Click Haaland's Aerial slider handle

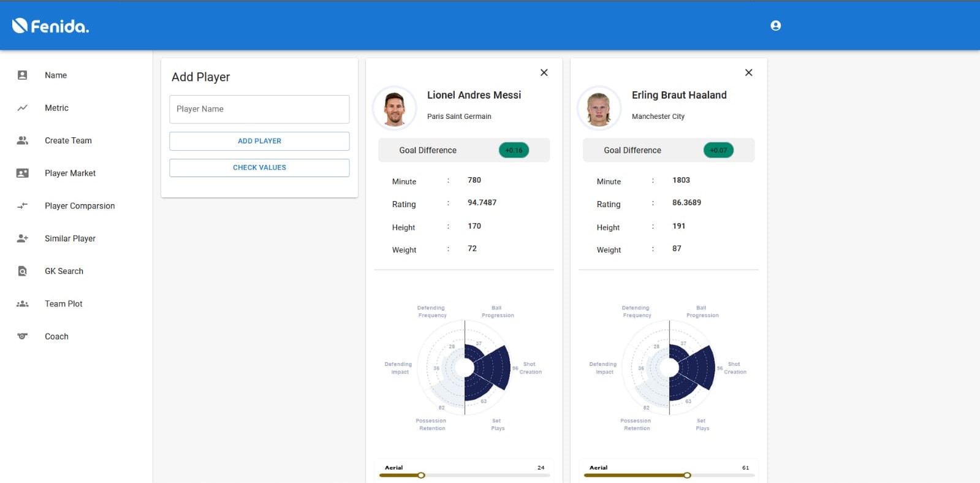click(687, 475)
